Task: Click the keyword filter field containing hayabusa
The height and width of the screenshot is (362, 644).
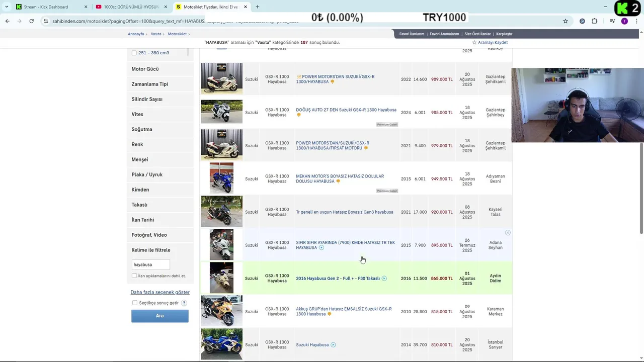Action: [x=150, y=264]
